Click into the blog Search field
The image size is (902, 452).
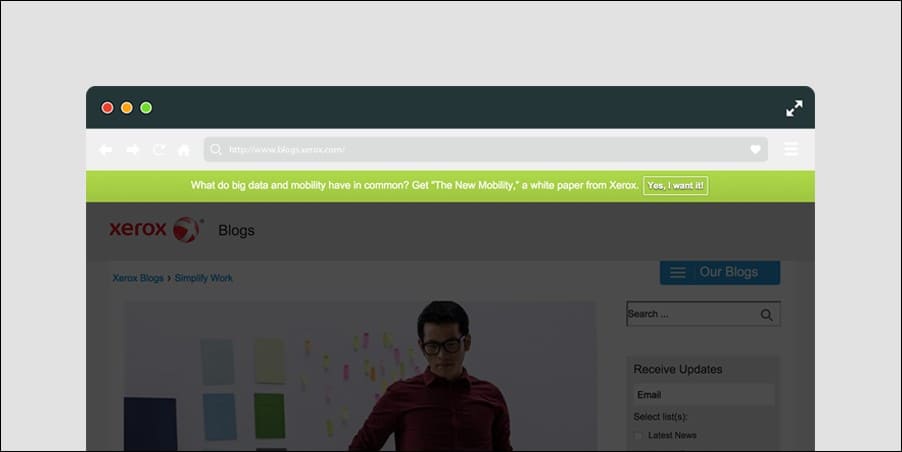[x=690, y=314]
